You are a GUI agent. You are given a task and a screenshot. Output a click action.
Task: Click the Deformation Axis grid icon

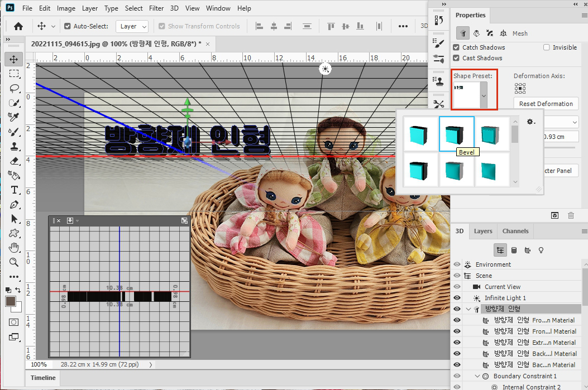520,88
